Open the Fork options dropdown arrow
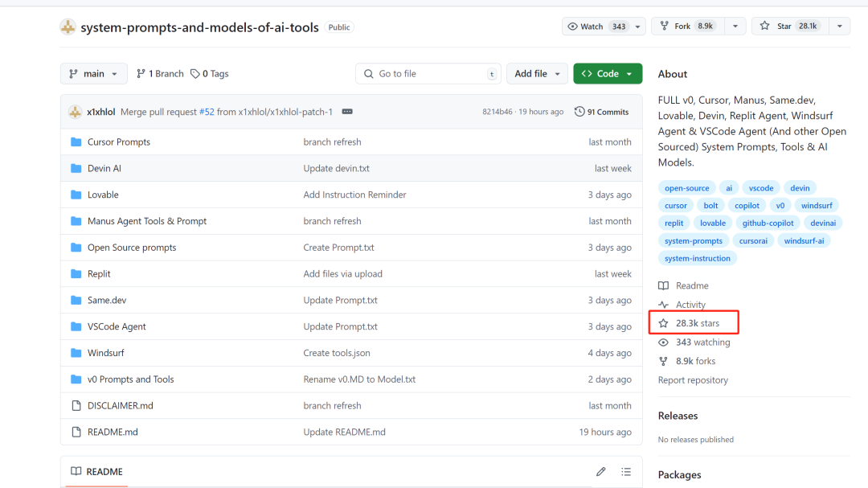868x488 pixels. coord(735,26)
